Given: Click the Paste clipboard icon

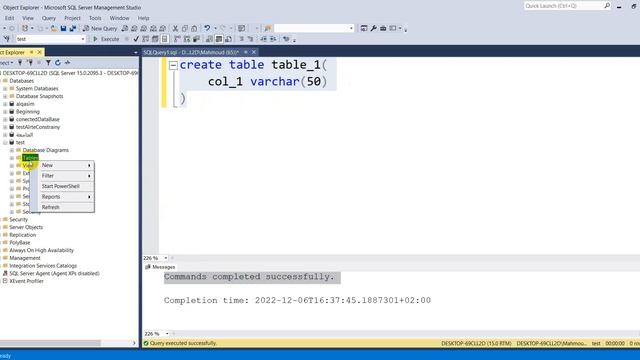Looking at the screenshot, I should (194, 29).
